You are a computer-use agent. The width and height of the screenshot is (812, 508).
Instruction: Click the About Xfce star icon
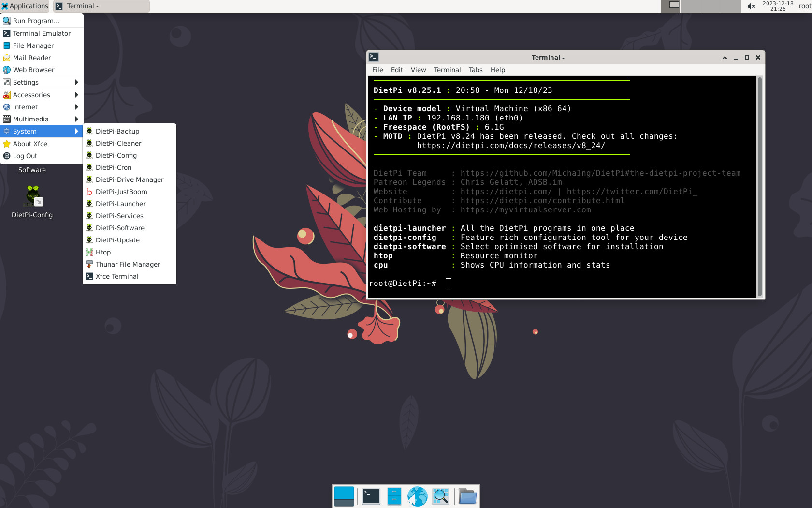[7, 144]
